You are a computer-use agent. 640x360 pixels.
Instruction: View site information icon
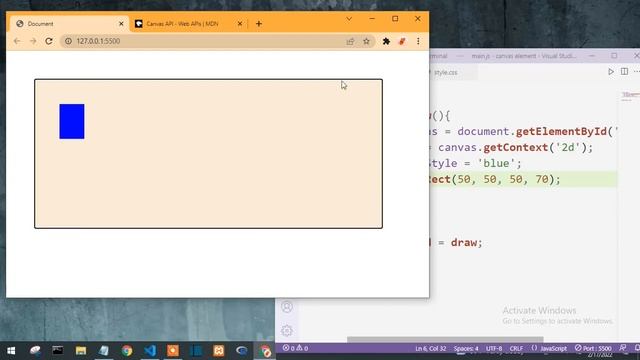point(68,41)
